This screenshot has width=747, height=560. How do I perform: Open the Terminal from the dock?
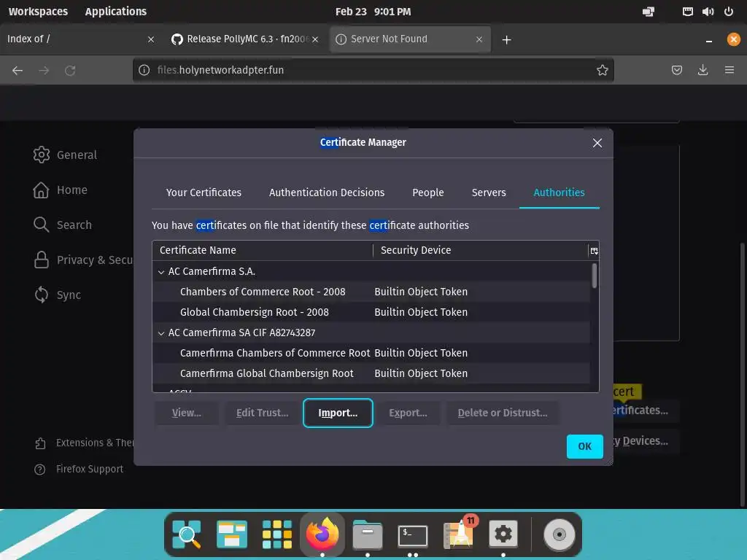pyautogui.click(x=413, y=535)
